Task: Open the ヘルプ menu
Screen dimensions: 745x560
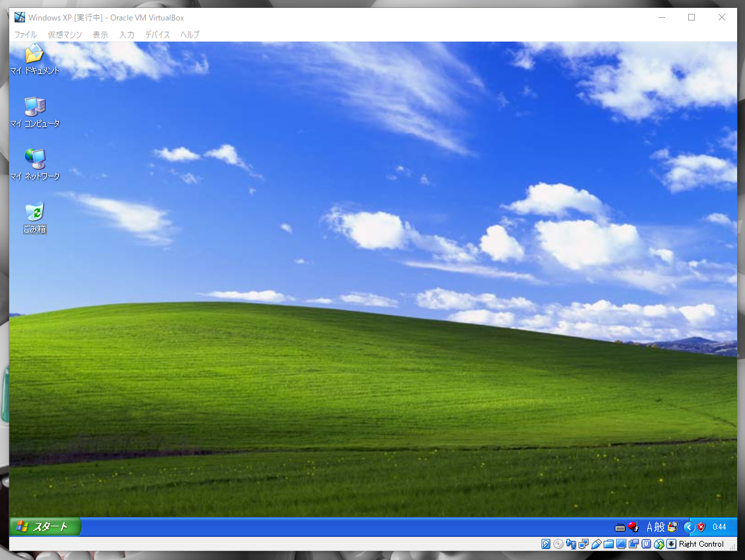Action: (190, 35)
